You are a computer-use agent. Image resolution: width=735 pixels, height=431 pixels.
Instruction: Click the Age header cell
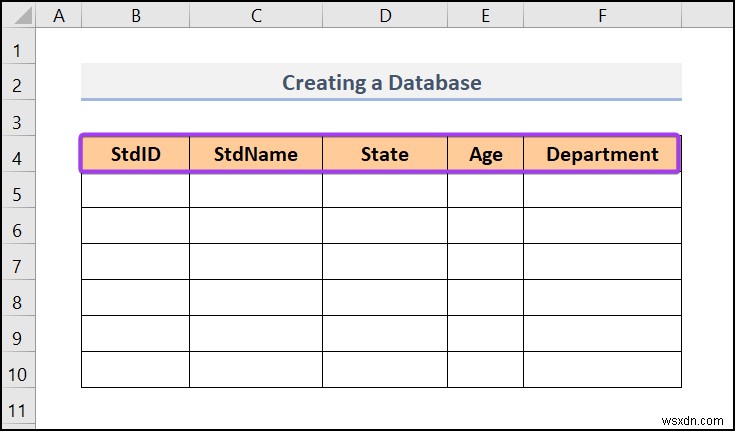coord(485,154)
